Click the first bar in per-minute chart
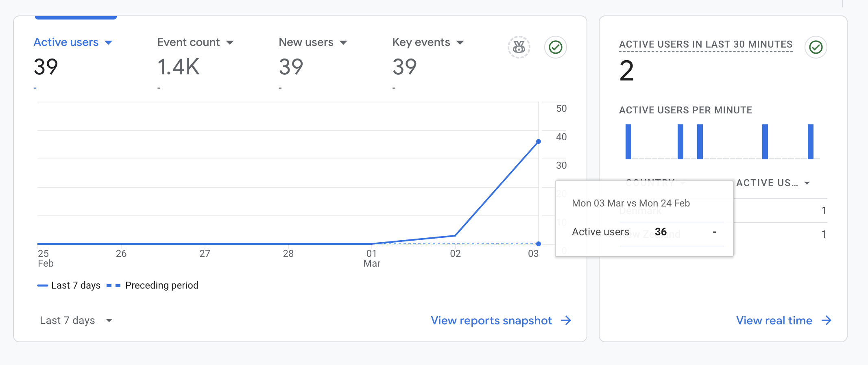 tap(628, 142)
